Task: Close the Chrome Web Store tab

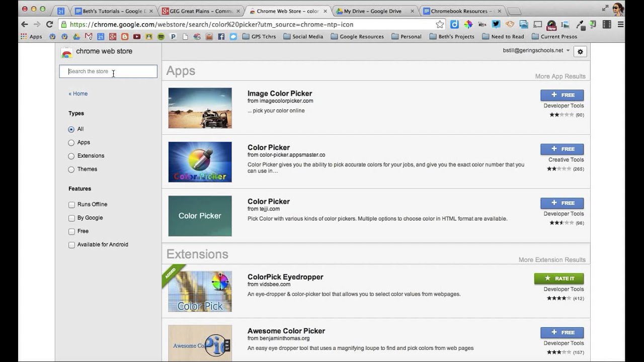Action: (x=325, y=11)
